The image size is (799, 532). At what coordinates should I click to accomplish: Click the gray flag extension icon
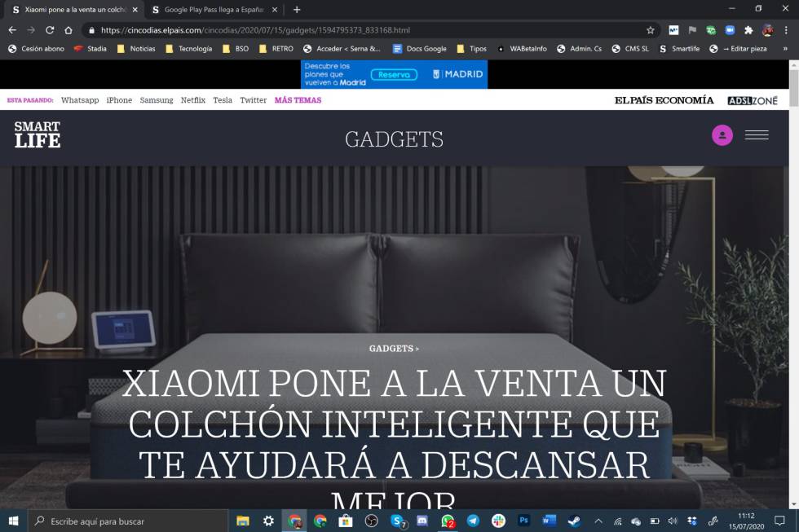click(x=692, y=30)
